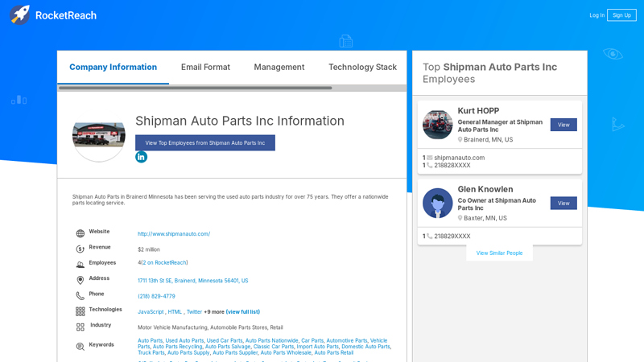Image resolution: width=644 pixels, height=362 pixels.
Task: Click the email envelope icon for shipmanauto.com
Action: pos(430,158)
